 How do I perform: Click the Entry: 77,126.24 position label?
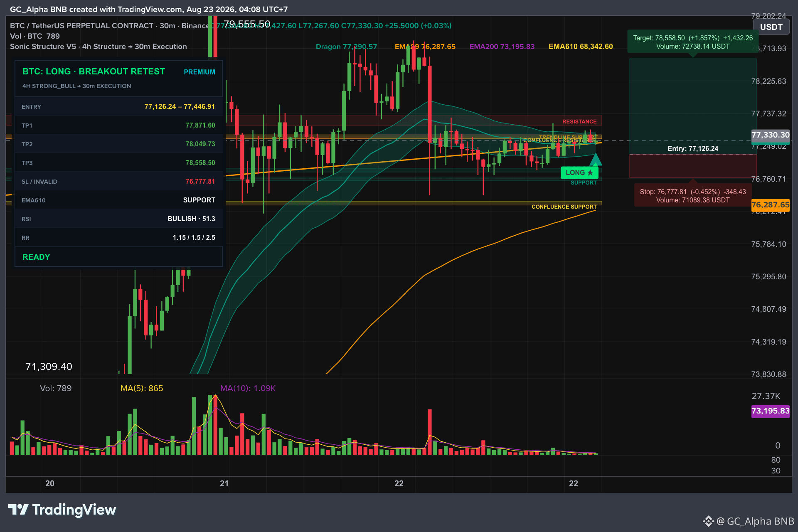[x=693, y=149]
